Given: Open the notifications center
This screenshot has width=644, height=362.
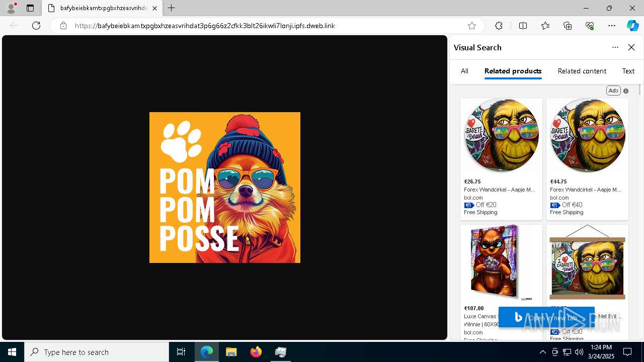Looking at the screenshot, I should (627, 352).
